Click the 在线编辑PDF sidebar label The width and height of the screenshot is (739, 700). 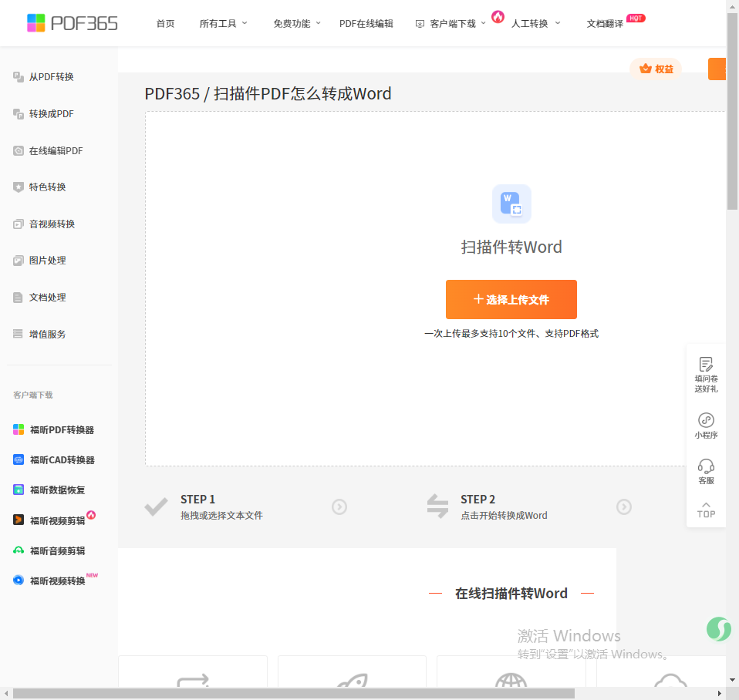[56, 151]
